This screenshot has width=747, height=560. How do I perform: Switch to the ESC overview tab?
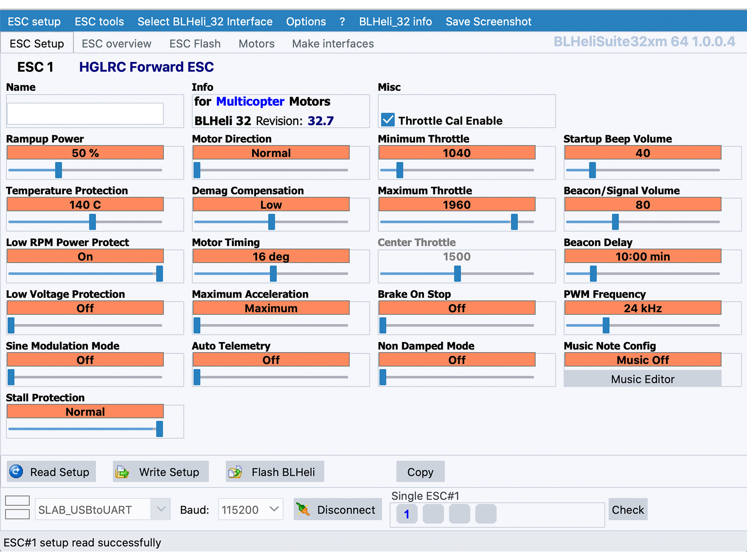(116, 44)
